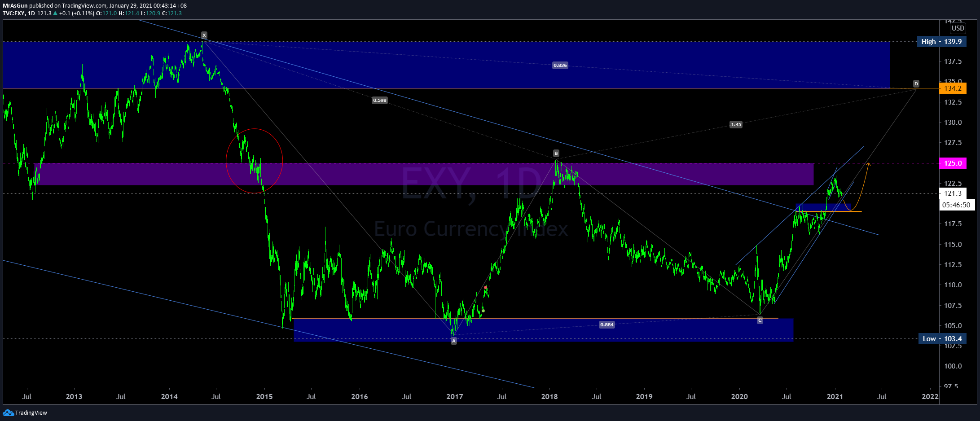This screenshot has height=421, width=980.
Task: Click the 2013 label on time axis
Action: (x=74, y=396)
